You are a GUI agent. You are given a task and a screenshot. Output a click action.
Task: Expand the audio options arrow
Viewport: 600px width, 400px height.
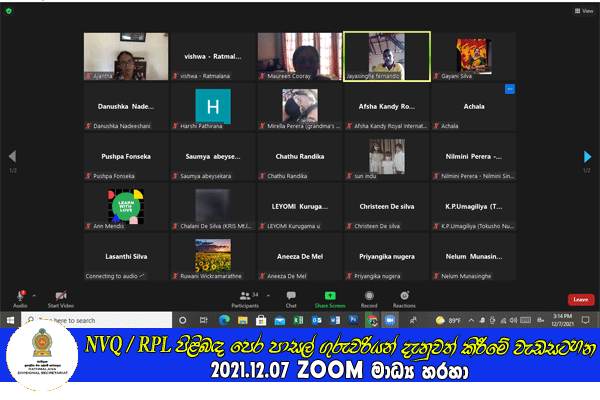34,296
